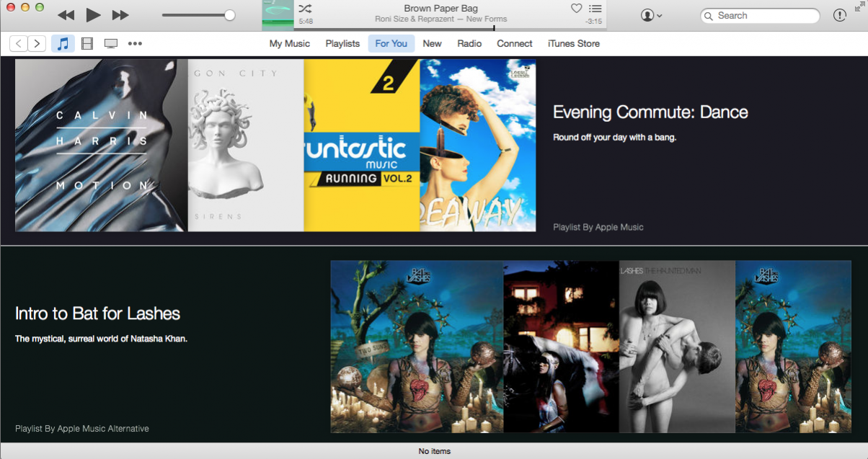Open the more media ellipsis menu
The width and height of the screenshot is (868, 459).
(135, 44)
